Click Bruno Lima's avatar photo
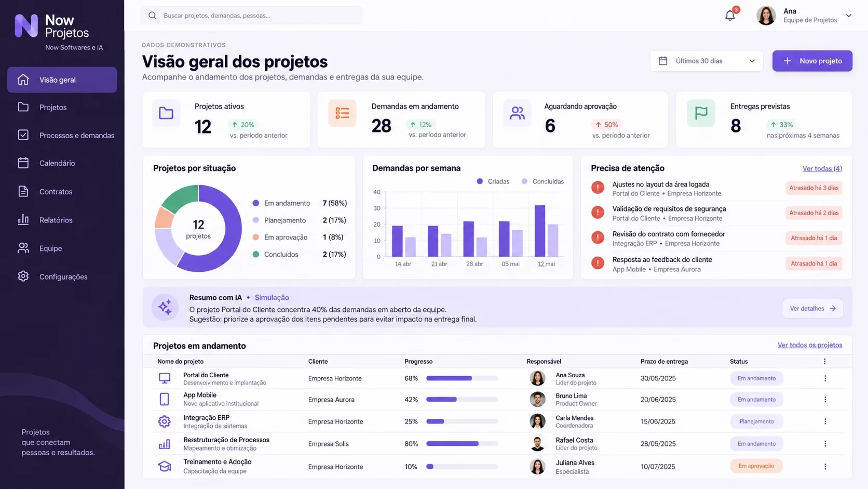 click(537, 400)
